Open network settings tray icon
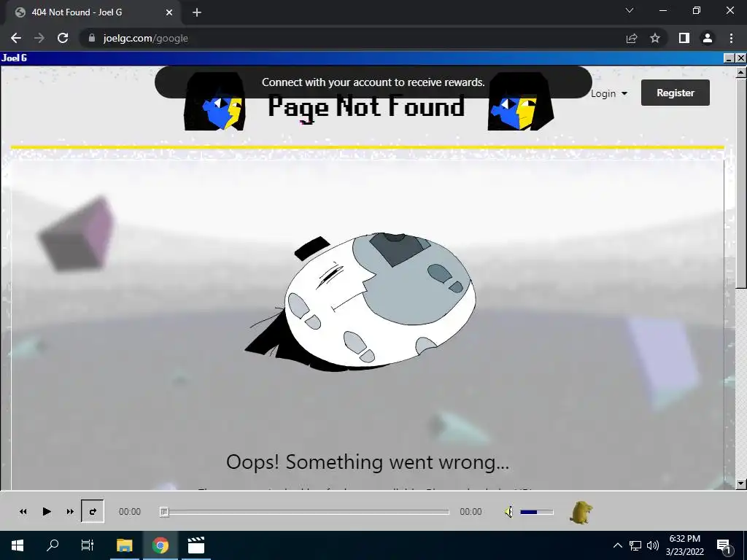Image resolution: width=747 pixels, height=560 pixels. click(635, 545)
